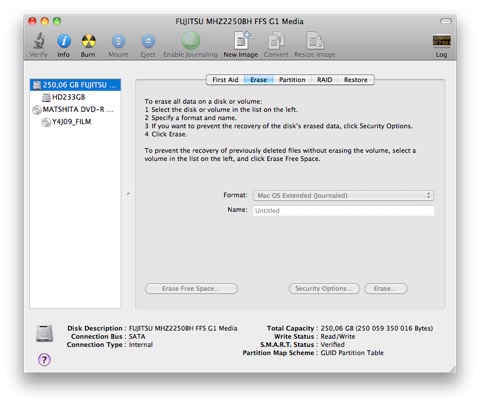
Task: Click the Read/Write status value
Action: click(x=338, y=336)
